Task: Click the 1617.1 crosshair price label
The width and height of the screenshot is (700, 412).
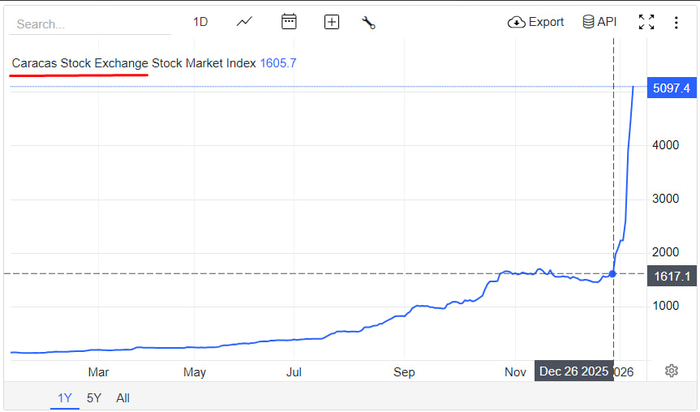Action: point(670,274)
